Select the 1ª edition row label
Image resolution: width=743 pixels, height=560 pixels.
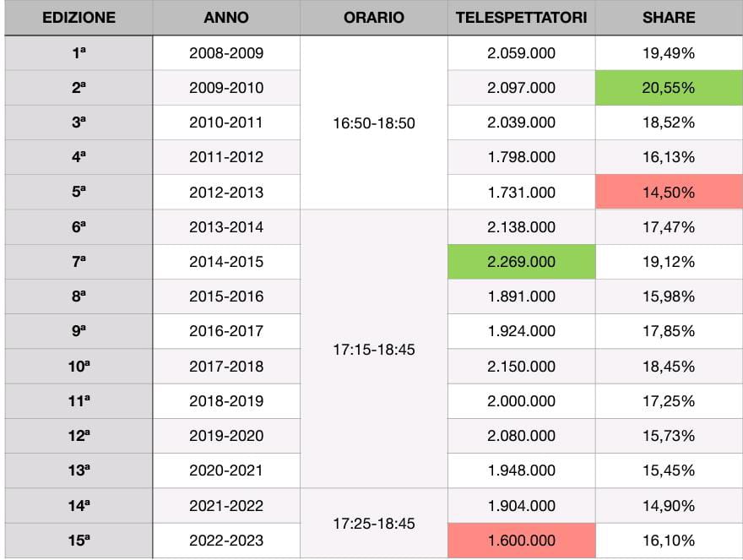coord(79,52)
